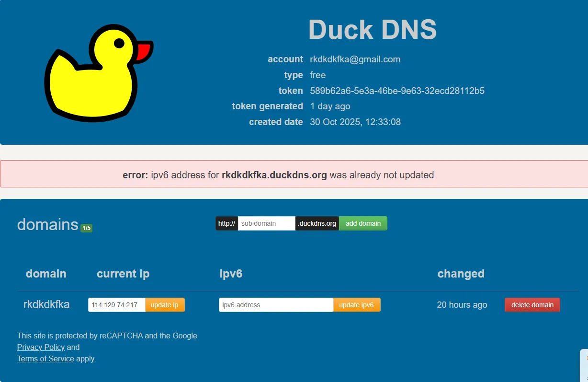Click the ipv6 column header
The height and width of the screenshot is (382, 588).
click(x=231, y=274)
